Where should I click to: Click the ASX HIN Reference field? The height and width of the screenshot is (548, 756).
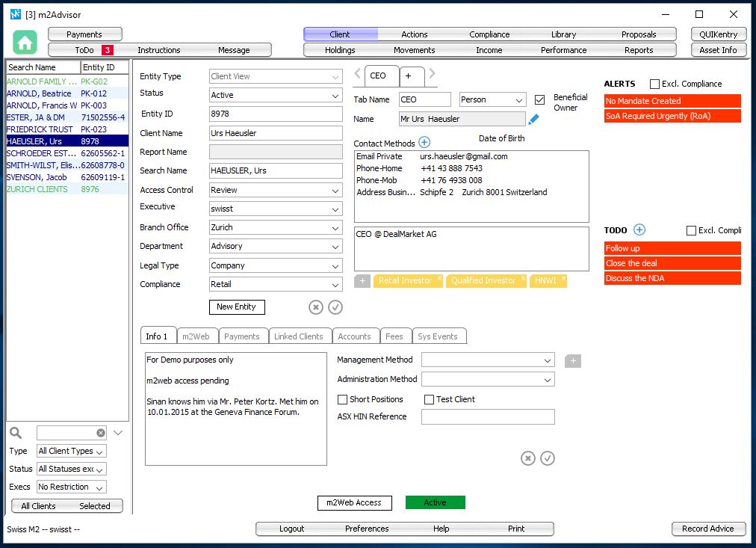(488, 416)
